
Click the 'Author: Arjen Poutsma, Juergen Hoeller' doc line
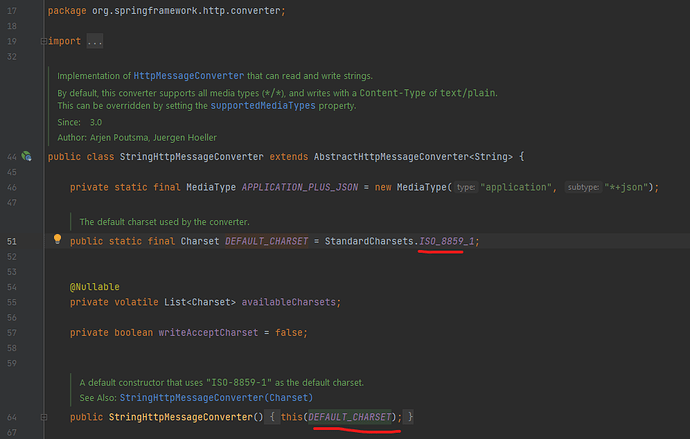(x=137, y=137)
